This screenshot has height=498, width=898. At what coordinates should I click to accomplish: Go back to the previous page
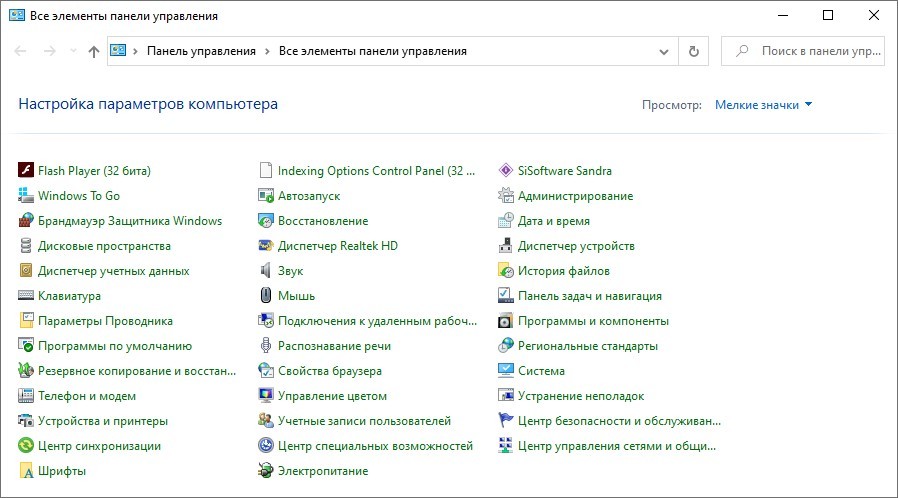point(21,52)
